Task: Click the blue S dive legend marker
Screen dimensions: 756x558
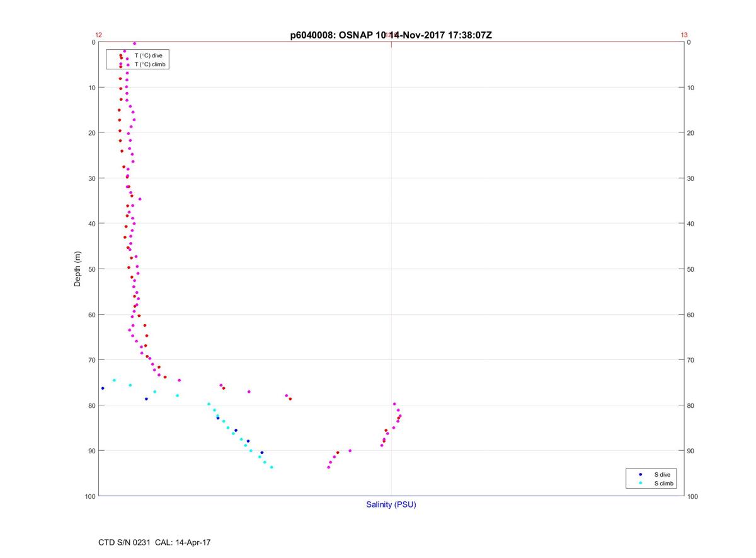Action: pos(640,474)
